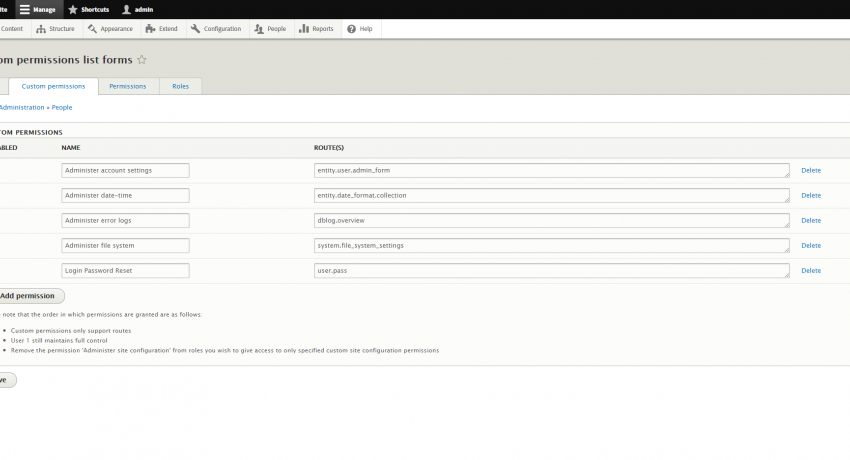Follow the People breadcrumb link
Screen dimensions: 850x460
62,107
